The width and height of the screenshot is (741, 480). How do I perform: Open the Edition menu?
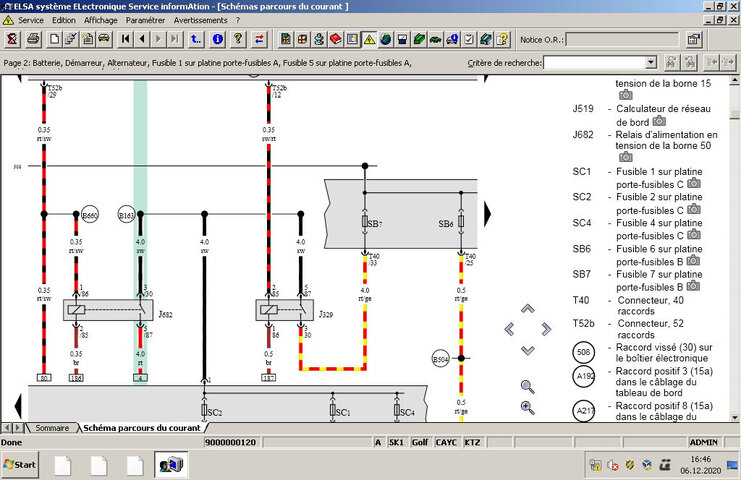[64, 20]
